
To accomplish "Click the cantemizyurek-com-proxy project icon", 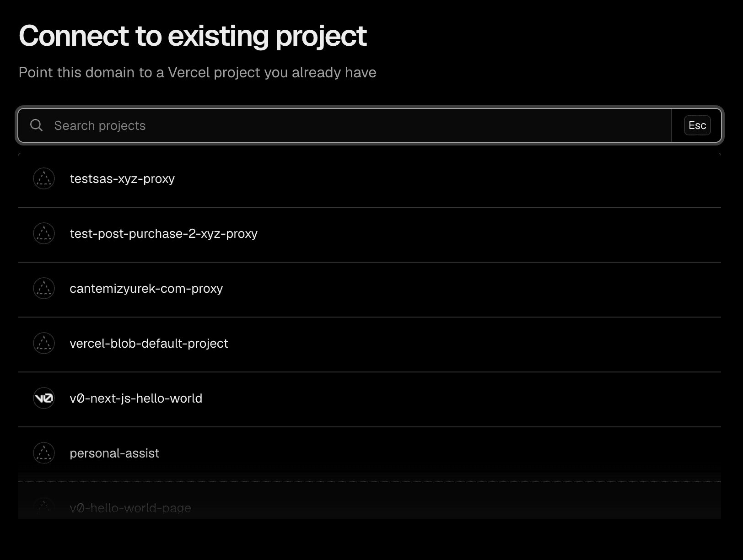I will click(44, 288).
